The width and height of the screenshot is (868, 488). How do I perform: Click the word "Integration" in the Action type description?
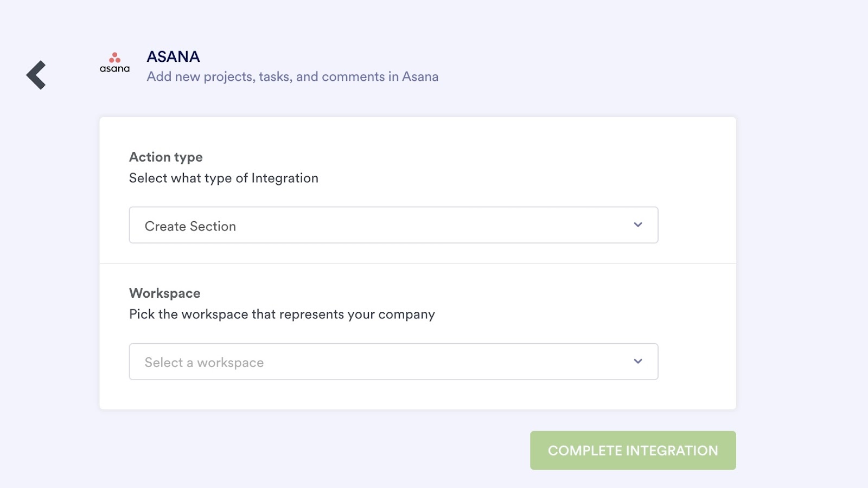click(285, 178)
